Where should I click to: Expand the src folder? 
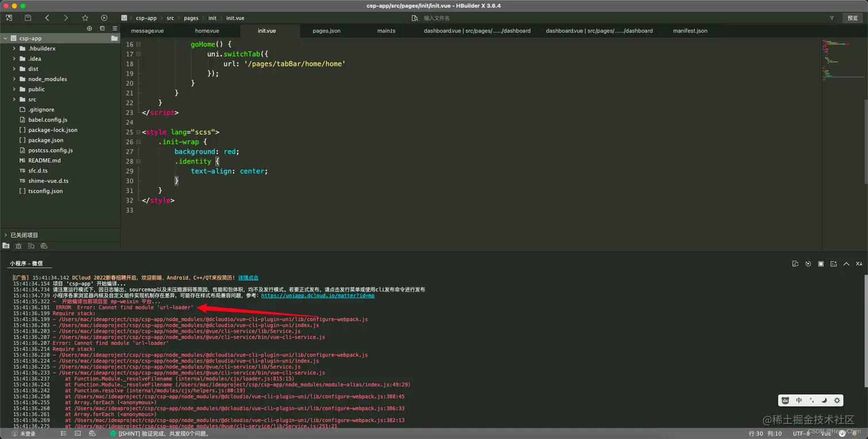click(x=14, y=99)
